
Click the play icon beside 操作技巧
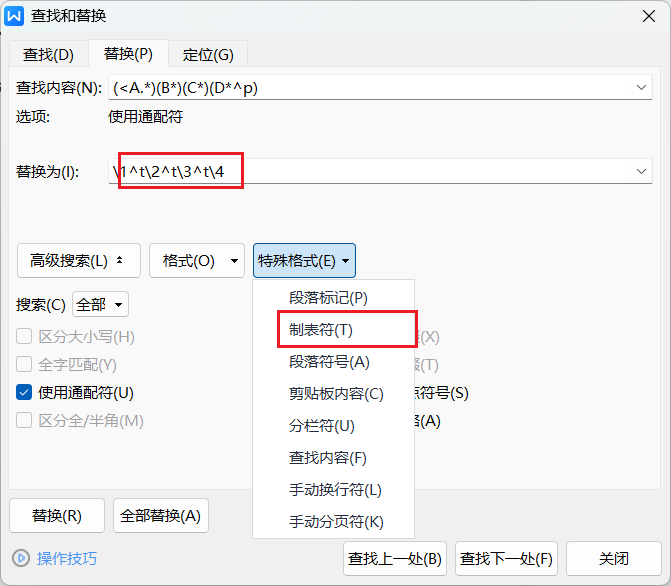click(x=20, y=558)
